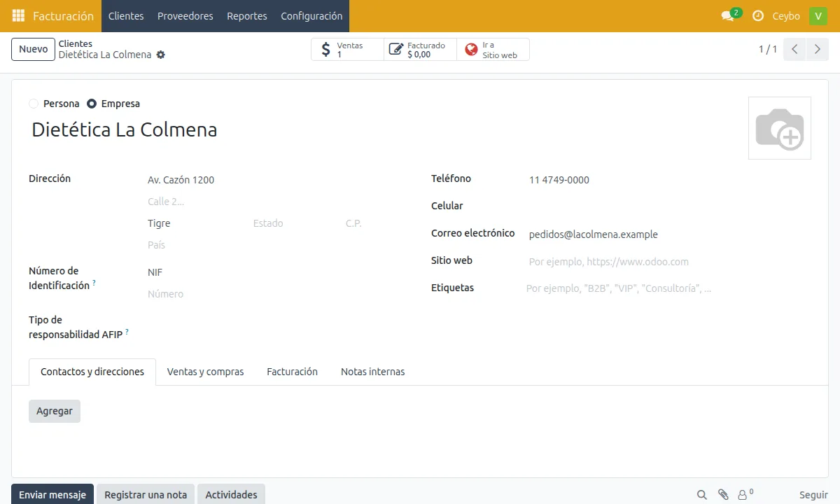Viewport: 840px width, 504px height.
Task: Open the Etiquetas tags dropdown field
Action: pyautogui.click(x=668, y=288)
